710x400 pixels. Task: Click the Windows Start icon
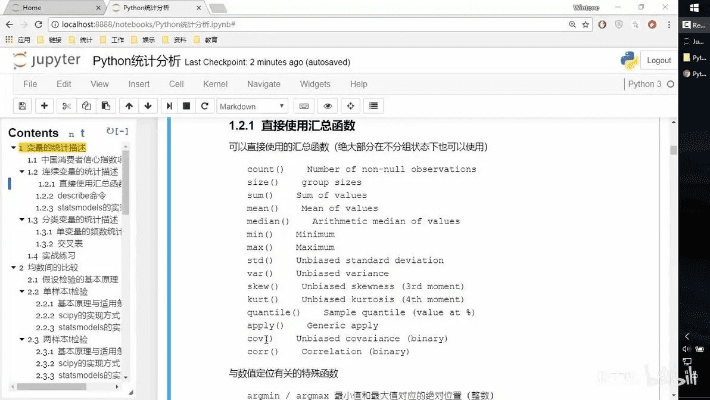[x=694, y=8]
